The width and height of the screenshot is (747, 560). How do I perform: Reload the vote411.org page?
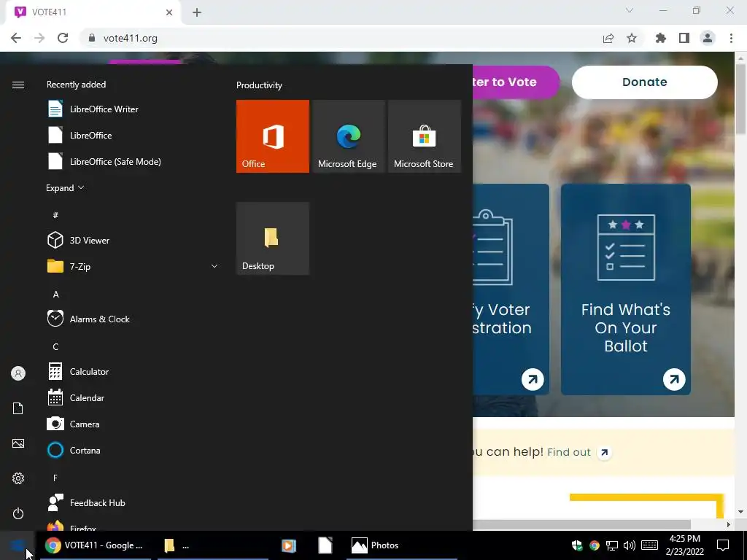tap(63, 38)
